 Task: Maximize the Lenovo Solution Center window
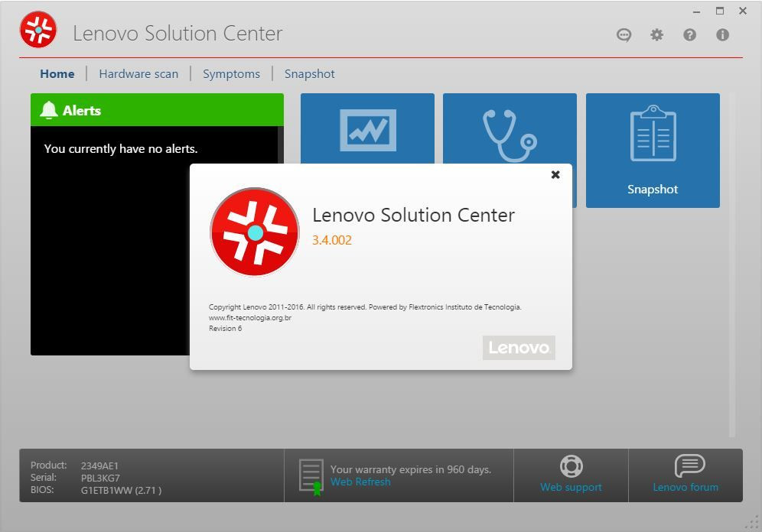pos(720,11)
